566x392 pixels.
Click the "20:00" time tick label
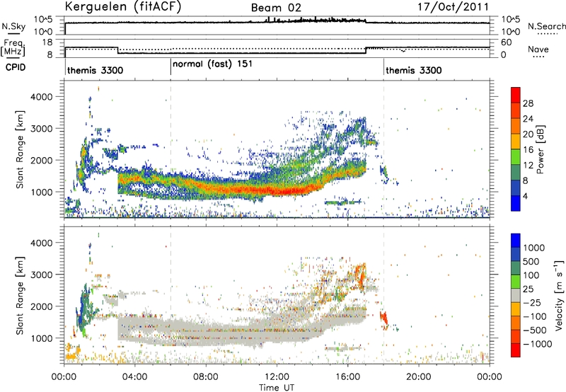(x=419, y=377)
